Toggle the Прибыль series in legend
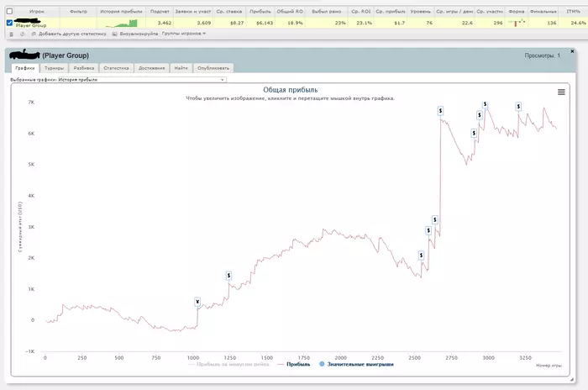The height and width of the screenshot is (390, 588). [x=294, y=364]
